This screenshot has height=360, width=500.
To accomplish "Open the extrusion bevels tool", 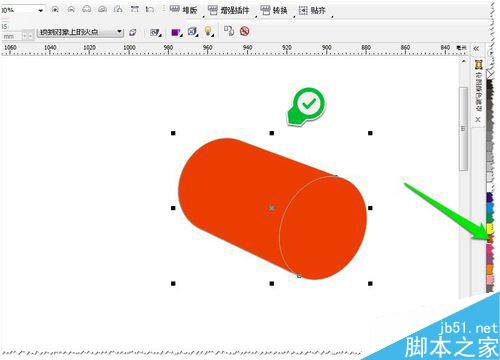I will point(193,32).
